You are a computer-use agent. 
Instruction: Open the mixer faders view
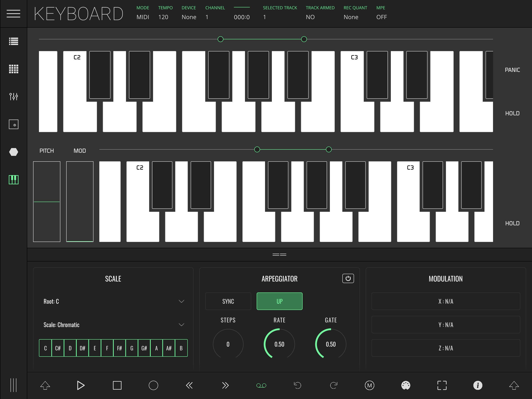[x=14, y=97]
